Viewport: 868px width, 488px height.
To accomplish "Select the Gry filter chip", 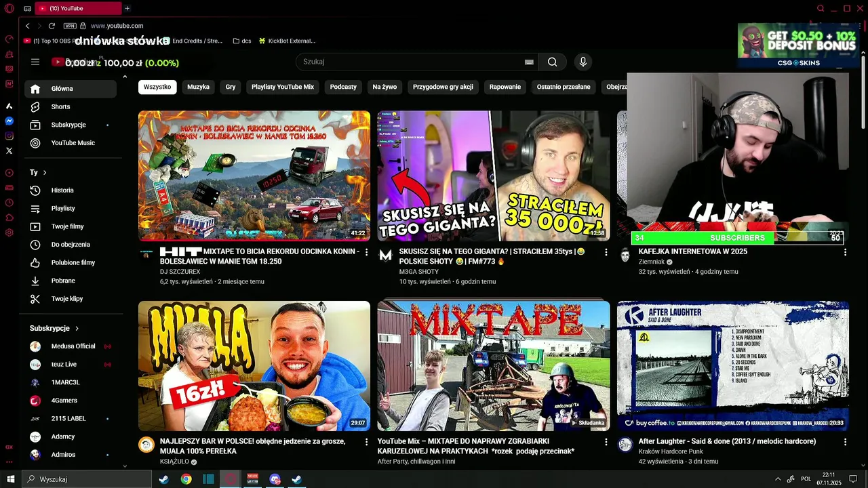I will coord(231,87).
